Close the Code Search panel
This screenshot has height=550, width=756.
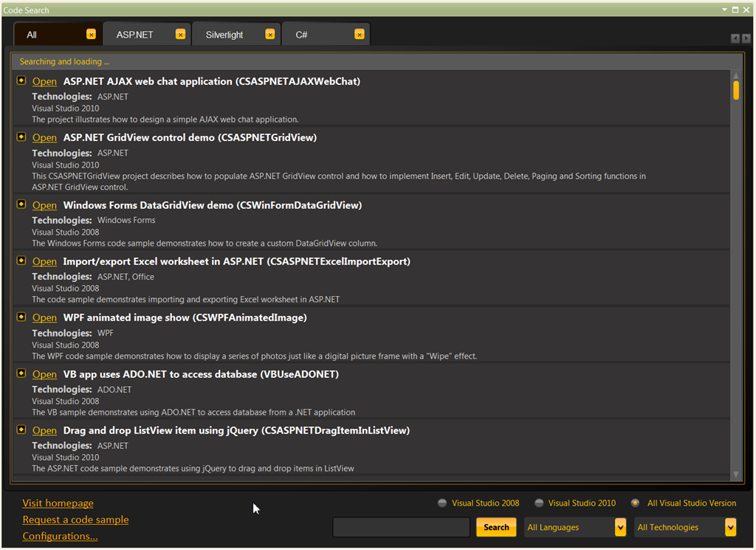click(746, 10)
